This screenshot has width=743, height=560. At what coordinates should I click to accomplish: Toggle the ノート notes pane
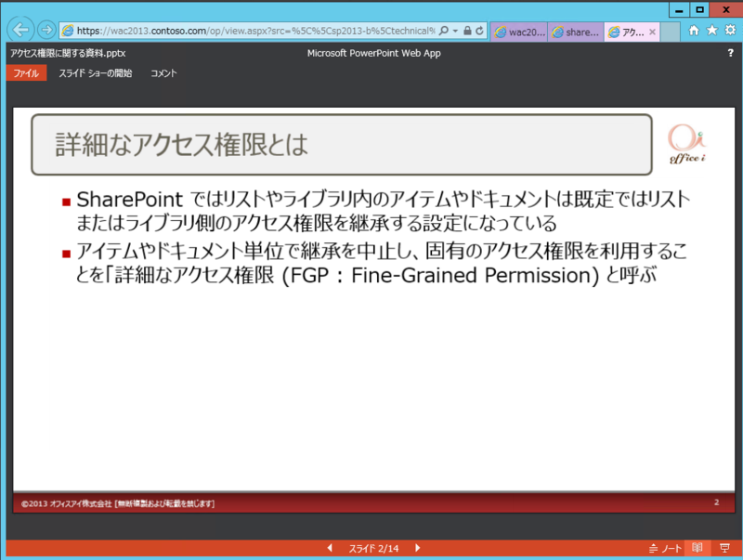pyautogui.click(x=665, y=549)
